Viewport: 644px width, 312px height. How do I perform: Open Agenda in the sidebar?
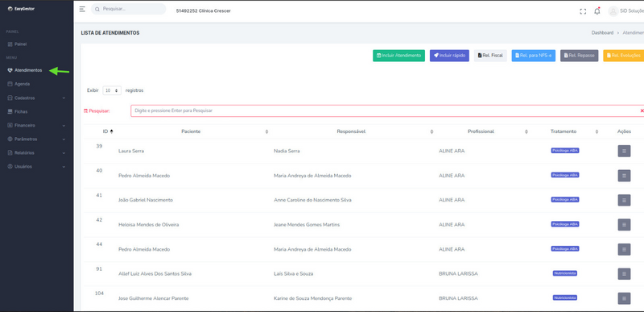tap(19, 84)
